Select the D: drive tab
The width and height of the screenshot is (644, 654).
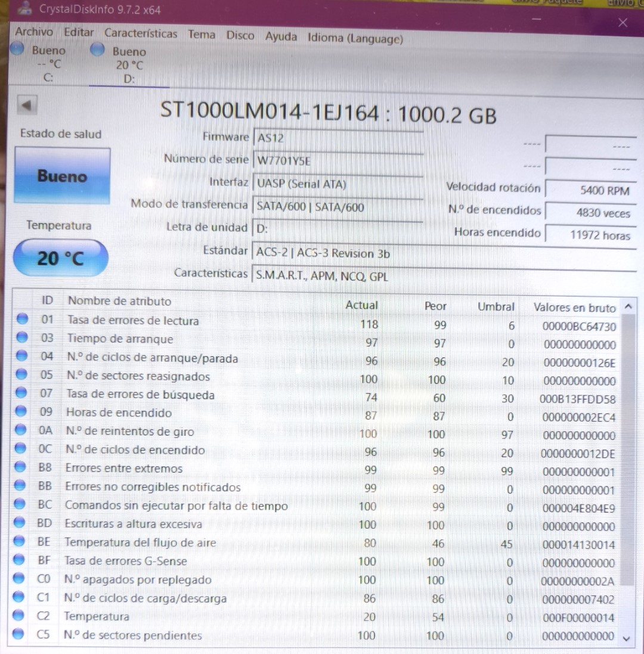pyautogui.click(x=128, y=63)
